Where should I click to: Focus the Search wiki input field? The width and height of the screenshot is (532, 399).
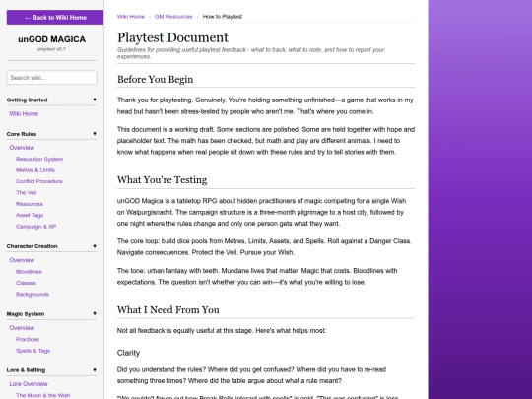pos(51,78)
